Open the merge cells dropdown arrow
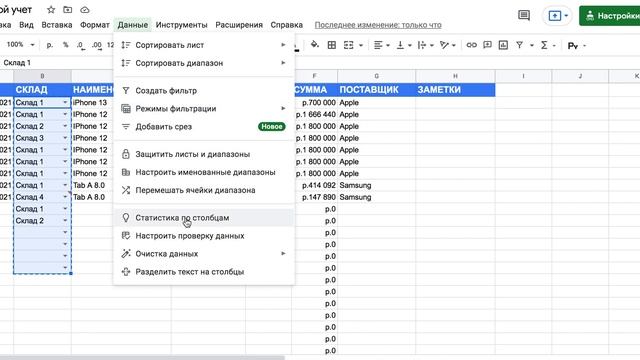The image size is (640, 360). 361,45
